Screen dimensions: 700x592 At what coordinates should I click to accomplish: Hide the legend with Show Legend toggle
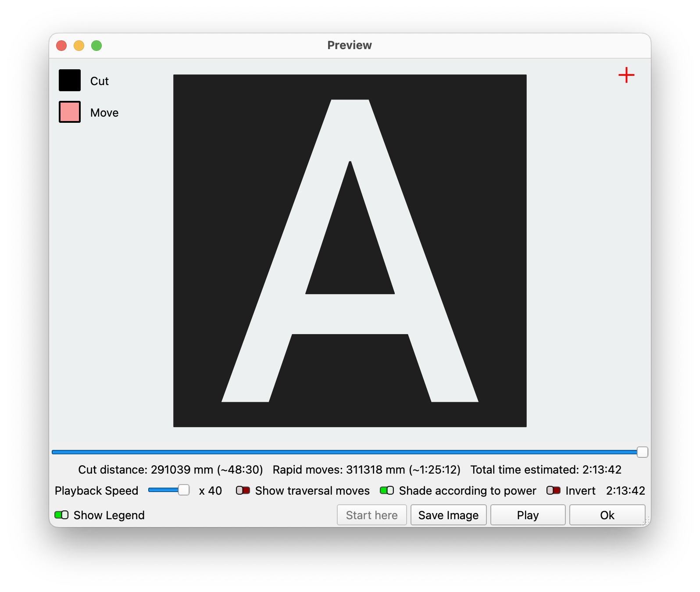[x=61, y=515]
